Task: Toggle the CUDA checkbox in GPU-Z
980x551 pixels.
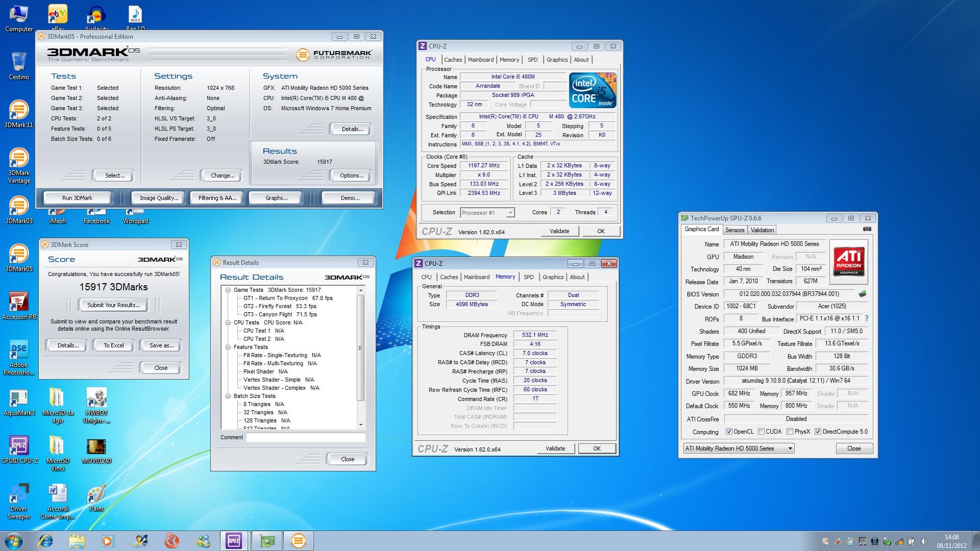Action: click(761, 432)
